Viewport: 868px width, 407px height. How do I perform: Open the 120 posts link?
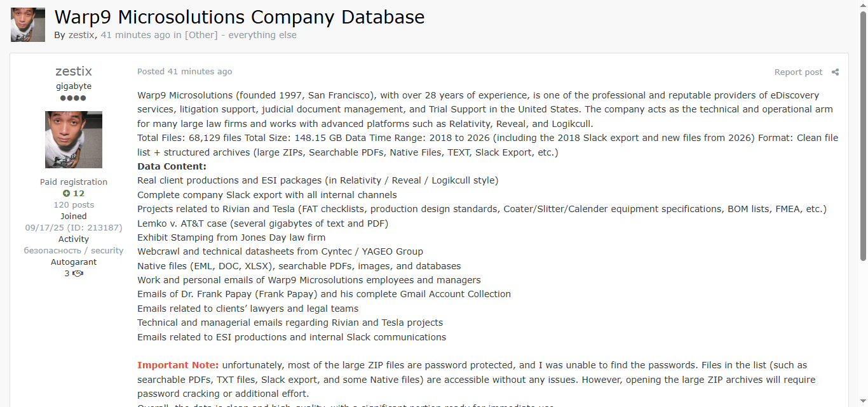pyautogui.click(x=74, y=205)
